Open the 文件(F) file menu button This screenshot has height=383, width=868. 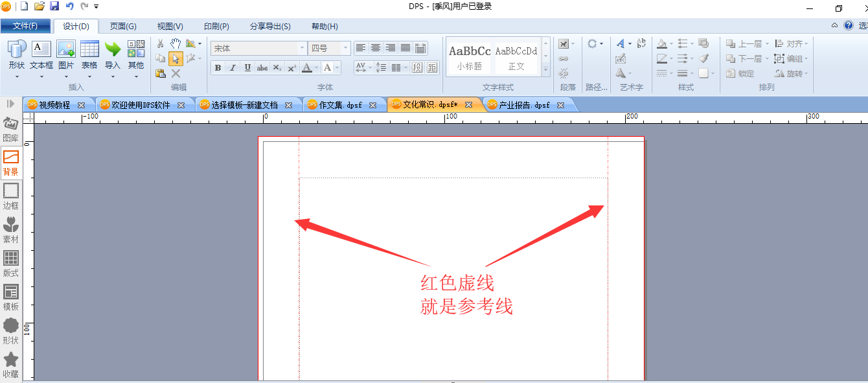coord(25,26)
